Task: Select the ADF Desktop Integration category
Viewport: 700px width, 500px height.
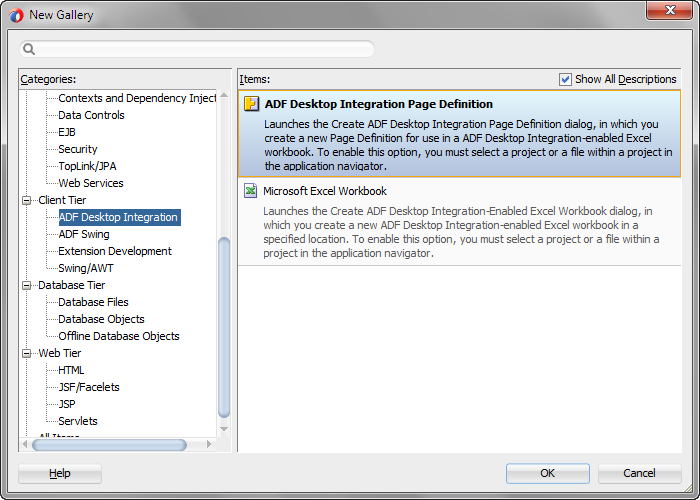Action: (119, 217)
